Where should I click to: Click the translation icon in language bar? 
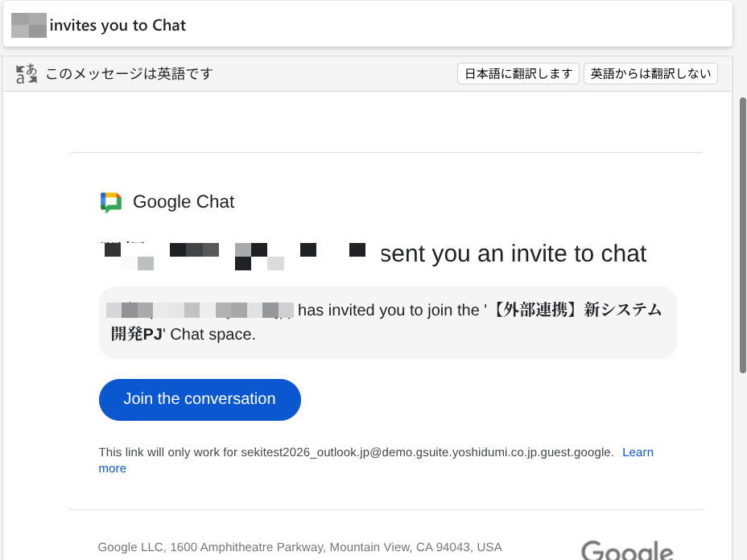point(27,74)
